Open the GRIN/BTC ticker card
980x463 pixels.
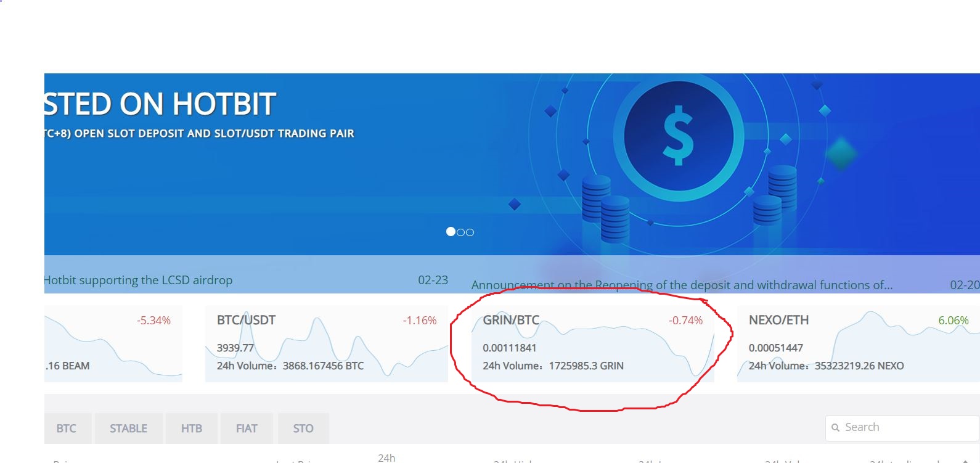pos(592,343)
